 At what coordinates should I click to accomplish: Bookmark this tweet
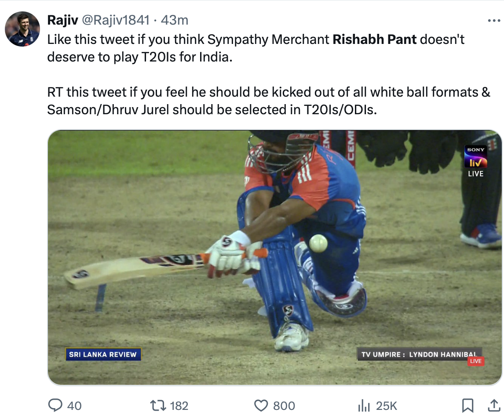[x=468, y=405]
